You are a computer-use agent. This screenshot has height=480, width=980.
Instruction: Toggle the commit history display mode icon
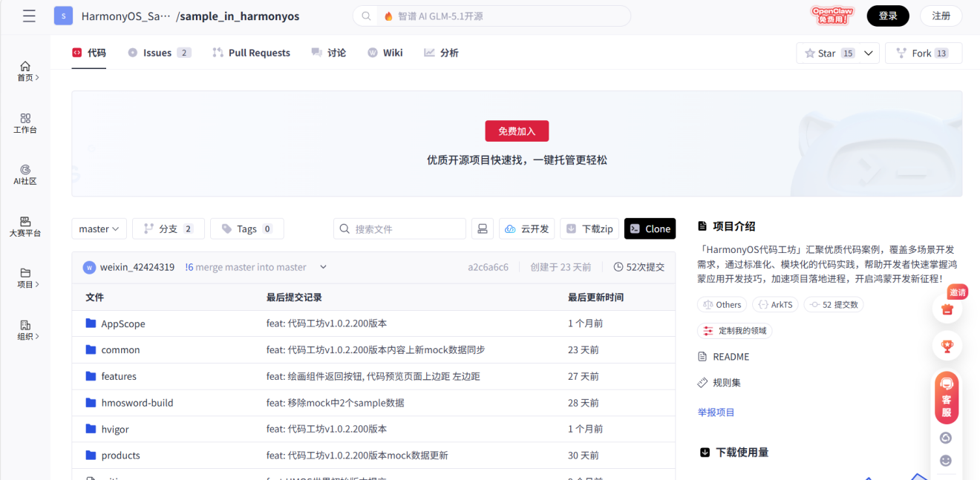pyautogui.click(x=482, y=229)
